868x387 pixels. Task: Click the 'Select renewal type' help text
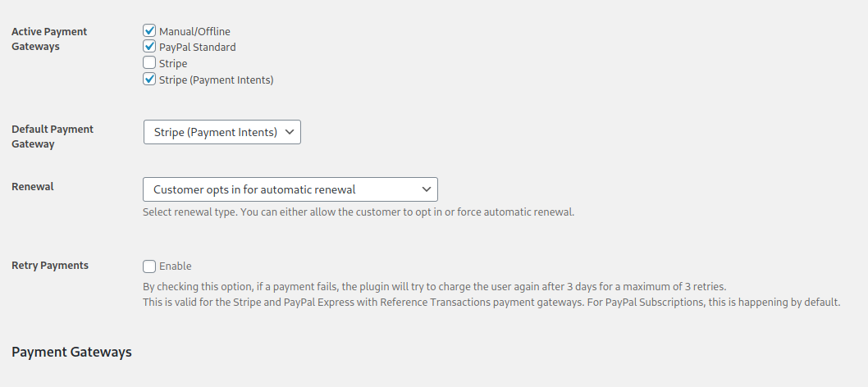[x=359, y=212]
